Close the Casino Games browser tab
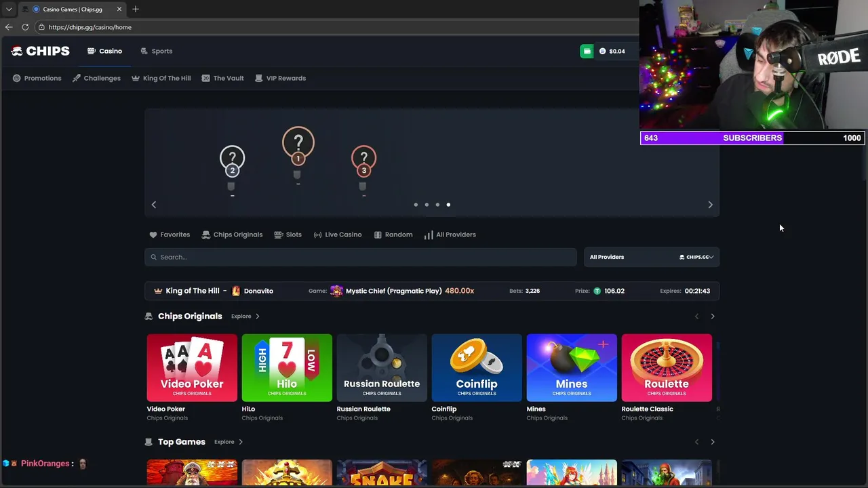This screenshot has width=868, height=488. [x=119, y=9]
